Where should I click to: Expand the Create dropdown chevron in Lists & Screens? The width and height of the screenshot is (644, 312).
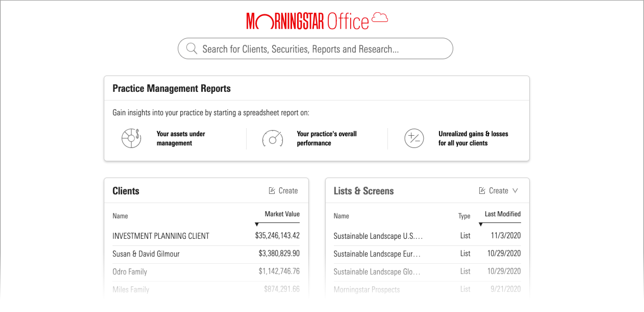click(x=515, y=191)
